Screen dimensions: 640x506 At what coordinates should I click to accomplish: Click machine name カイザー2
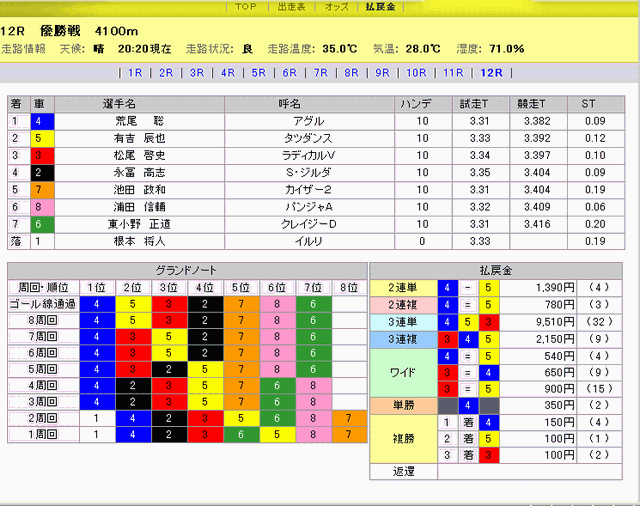tap(309, 190)
